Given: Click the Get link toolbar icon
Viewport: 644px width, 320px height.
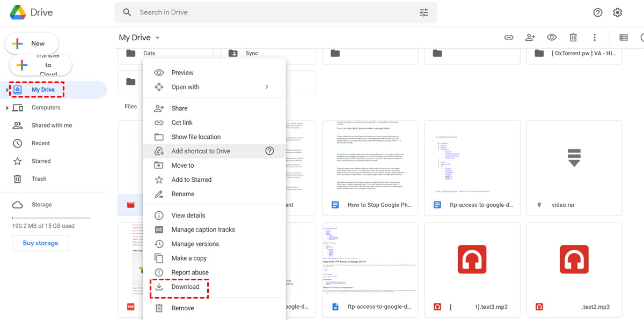Looking at the screenshot, I should click(508, 38).
